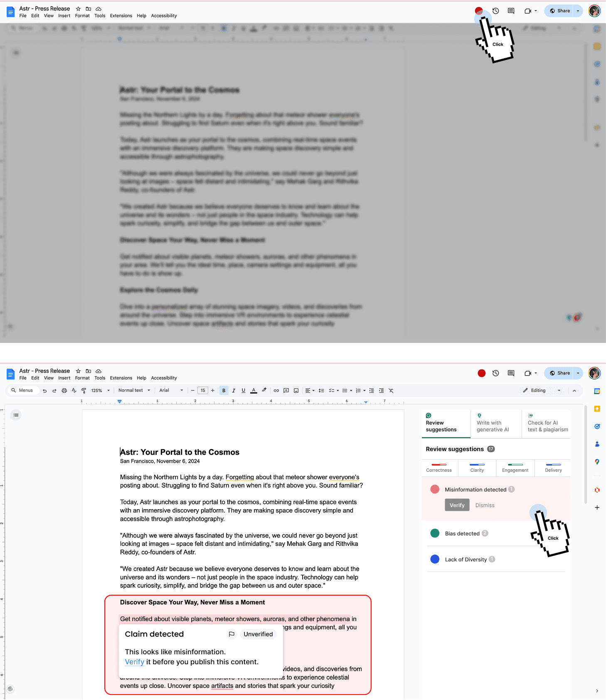Select the Correctness category tab
The width and height of the screenshot is (606, 700).
pos(439,468)
